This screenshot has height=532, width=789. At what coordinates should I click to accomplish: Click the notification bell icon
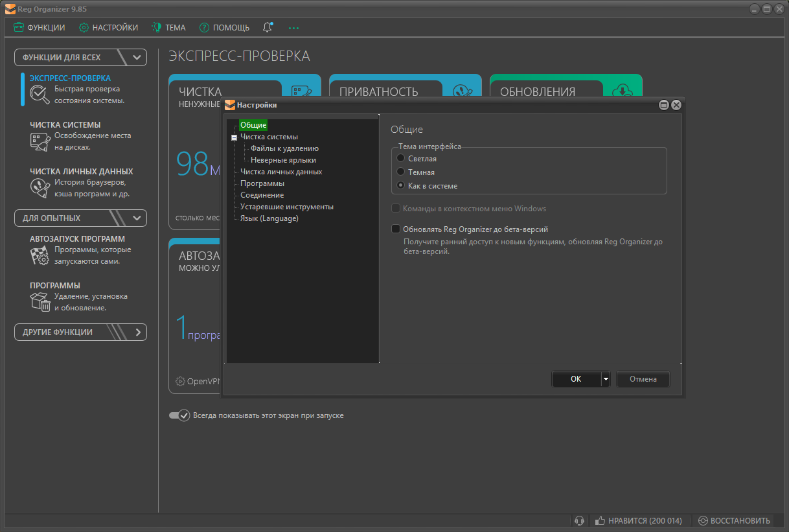pos(268,27)
